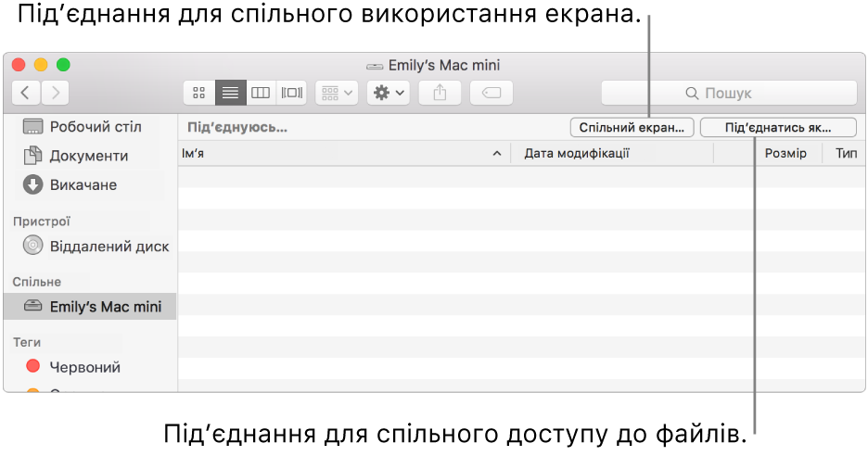
Task: Click the Викачане download arrow icon
Action: 32,184
